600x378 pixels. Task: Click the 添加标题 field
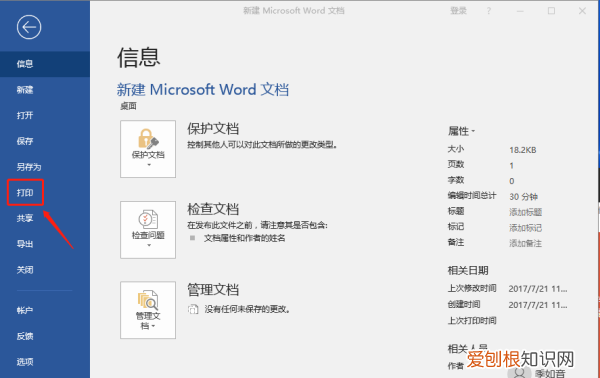click(525, 212)
